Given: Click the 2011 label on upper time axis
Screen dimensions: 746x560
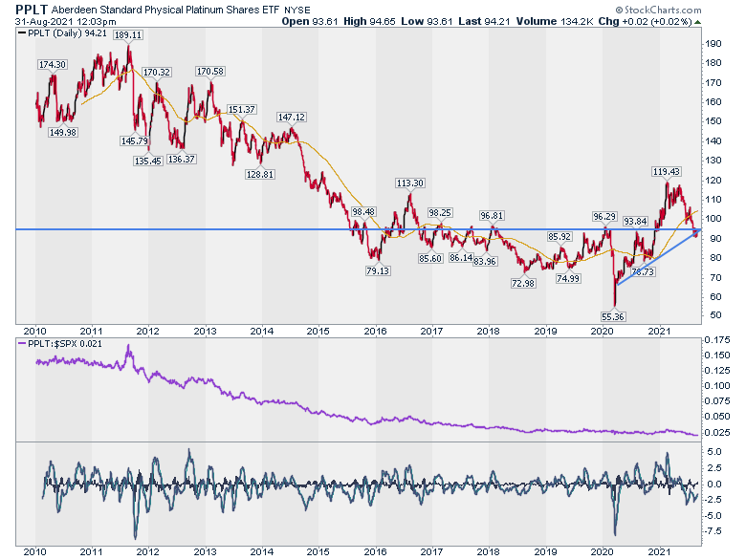Looking at the screenshot, I should coord(92,332).
